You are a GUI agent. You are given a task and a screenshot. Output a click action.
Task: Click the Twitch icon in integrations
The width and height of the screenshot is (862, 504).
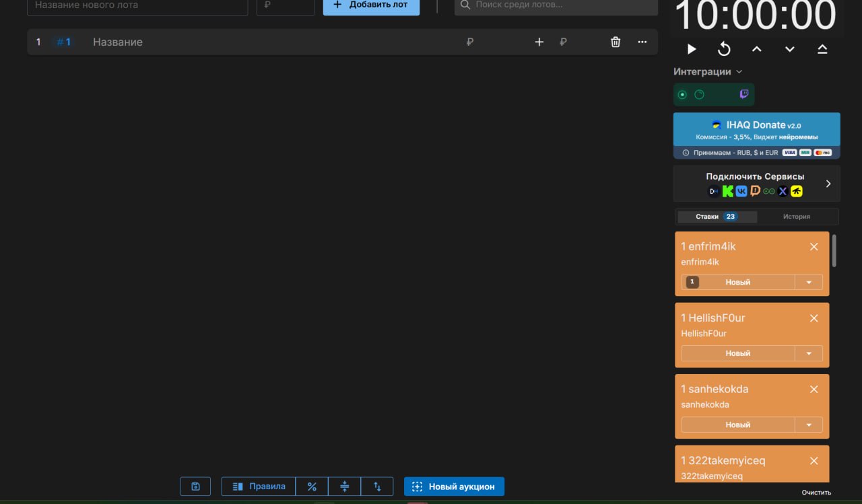[x=744, y=94]
